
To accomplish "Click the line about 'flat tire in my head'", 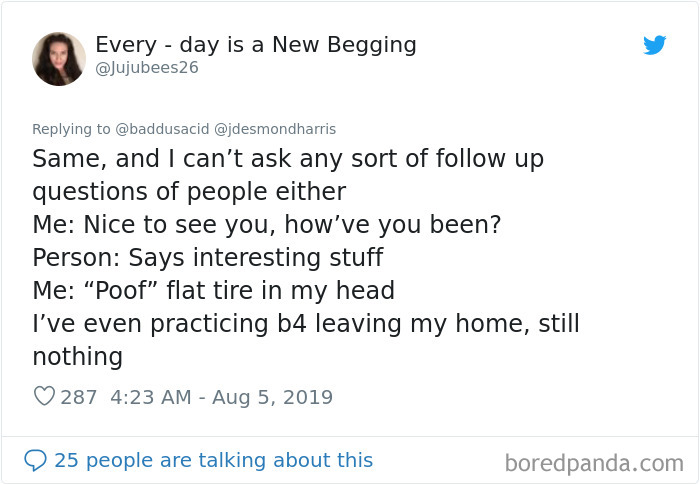I will pyautogui.click(x=213, y=291).
